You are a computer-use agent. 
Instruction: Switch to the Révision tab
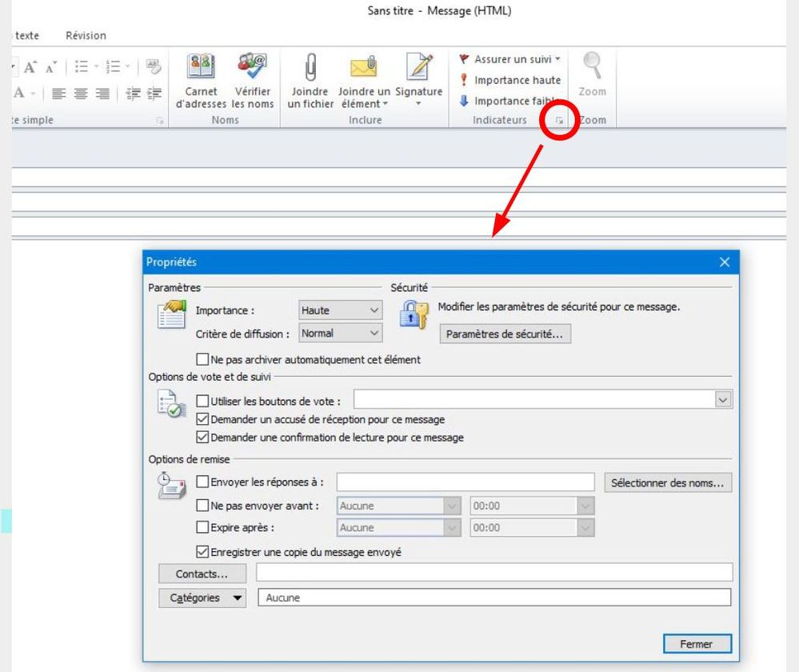tap(86, 35)
